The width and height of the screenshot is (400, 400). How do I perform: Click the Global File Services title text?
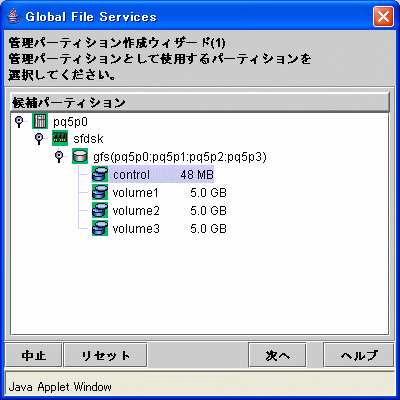91,17
